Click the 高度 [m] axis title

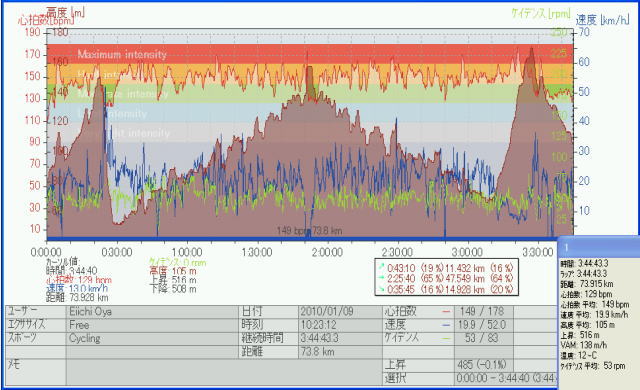66,12
